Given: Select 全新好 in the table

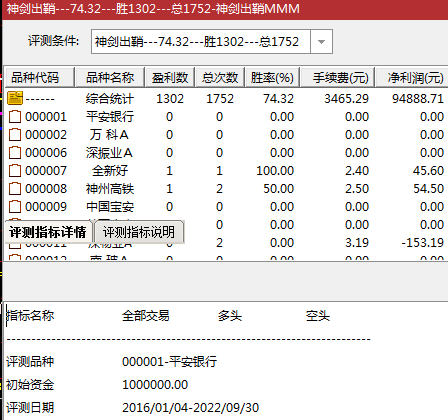Looking at the screenshot, I should tap(110, 171).
